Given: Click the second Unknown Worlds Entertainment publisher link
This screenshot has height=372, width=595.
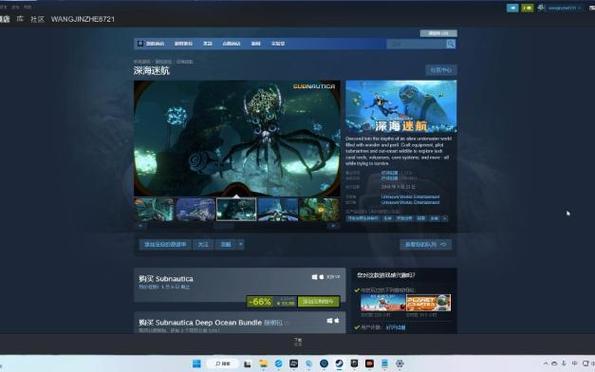Looking at the screenshot, I should point(410,202).
